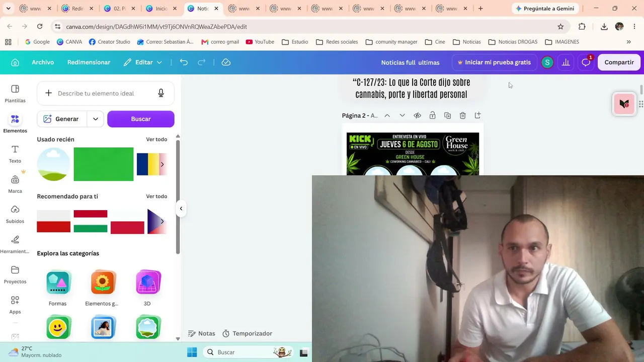The height and width of the screenshot is (362, 644).
Task: Move page 2 down with the chevron
Action: pyautogui.click(x=402, y=116)
